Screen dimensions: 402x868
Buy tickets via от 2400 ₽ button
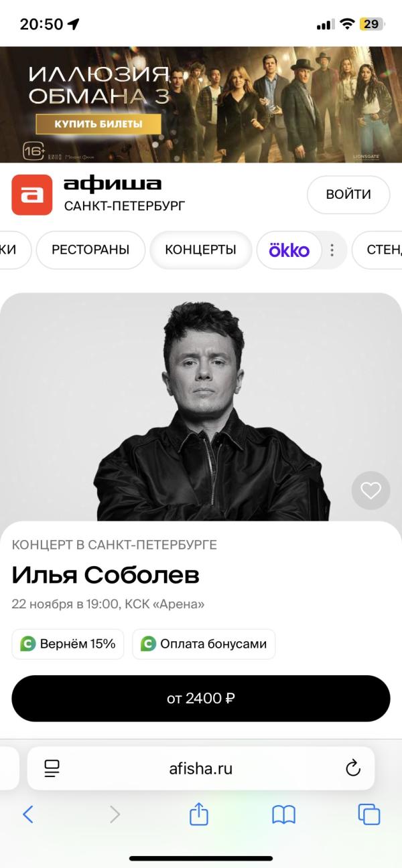[x=201, y=699]
